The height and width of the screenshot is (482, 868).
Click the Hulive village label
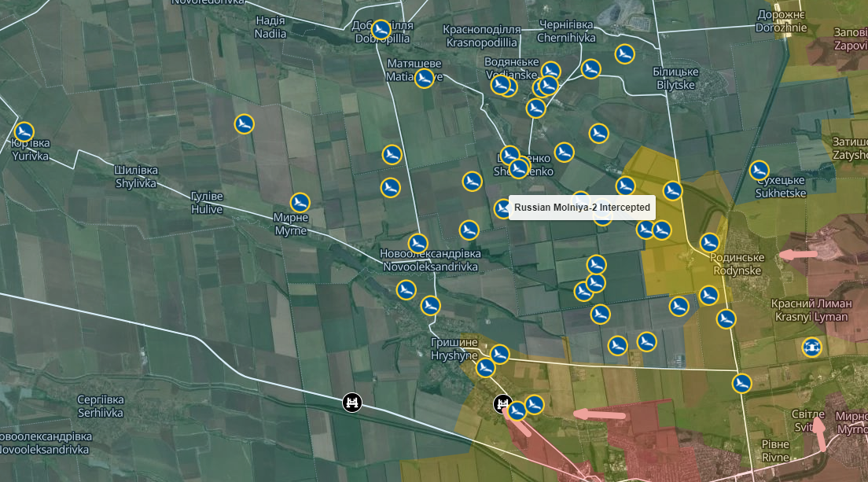coord(207,203)
